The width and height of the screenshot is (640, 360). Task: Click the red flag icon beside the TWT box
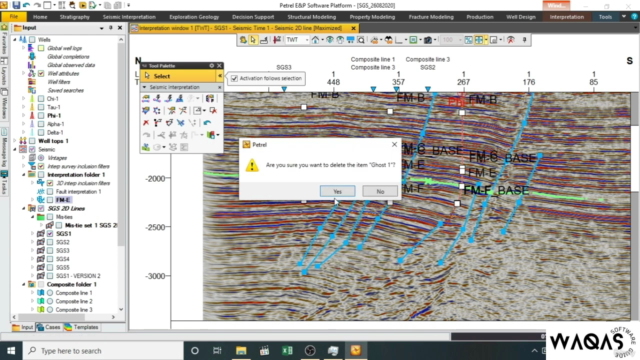point(277,40)
